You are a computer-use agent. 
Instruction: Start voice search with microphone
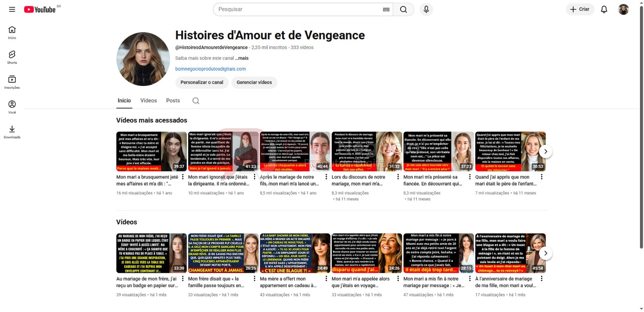[426, 9]
